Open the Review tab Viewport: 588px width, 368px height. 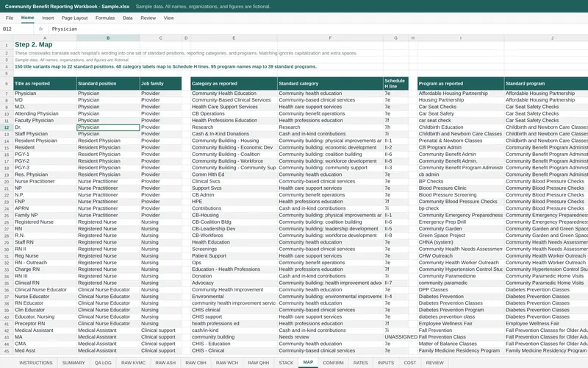pyautogui.click(x=148, y=18)
